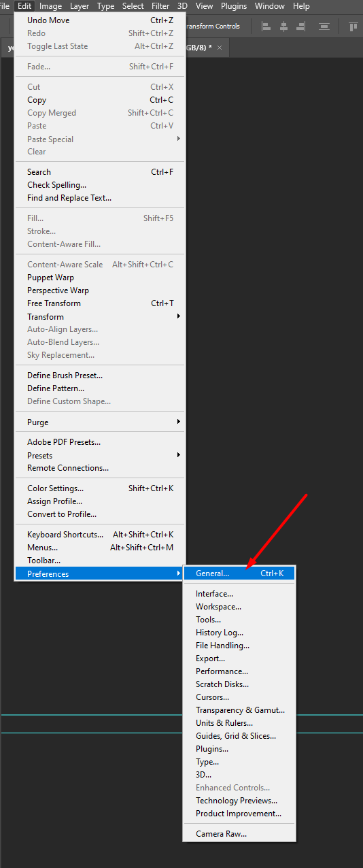363x868 pixels.
Task: Open Tools... preferences
Action: 239,620
